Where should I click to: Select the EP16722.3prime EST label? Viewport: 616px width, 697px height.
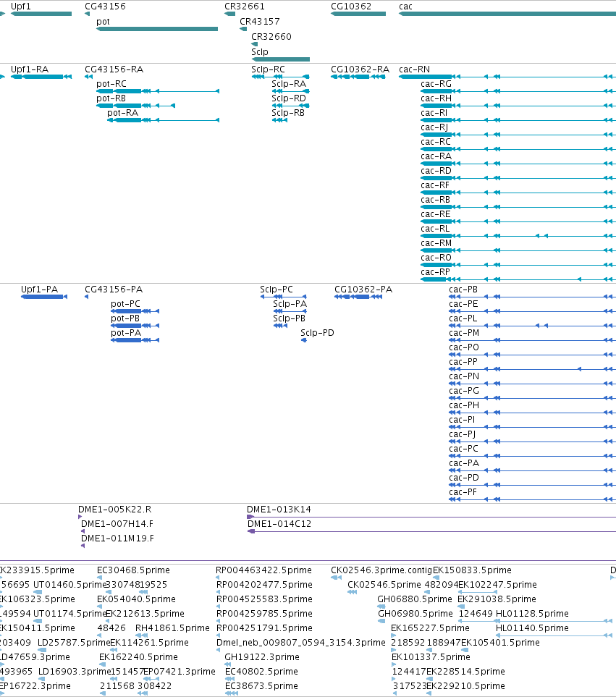[35, 685]
